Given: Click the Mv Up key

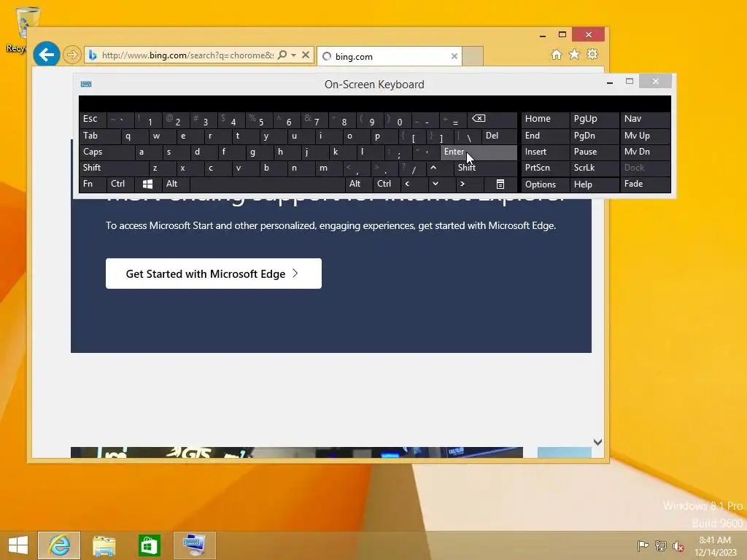Looking at the screenshot, I should coord(645,136).
